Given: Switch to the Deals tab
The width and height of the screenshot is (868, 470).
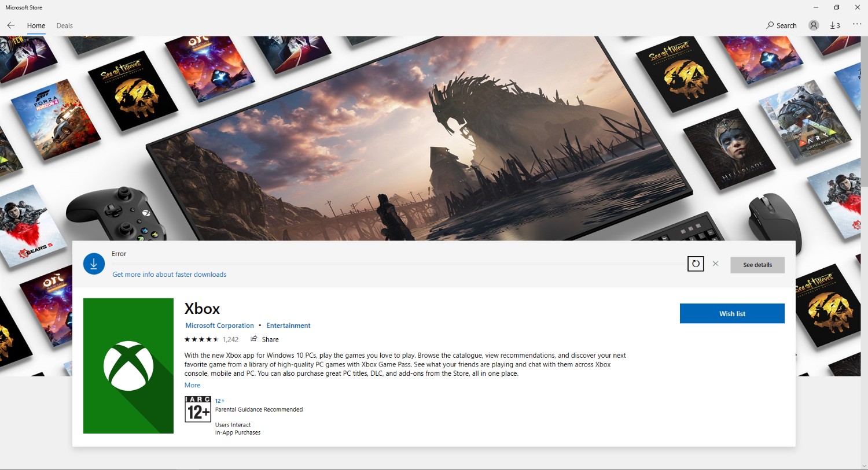Looking at the screenshot, I should 65,25.
